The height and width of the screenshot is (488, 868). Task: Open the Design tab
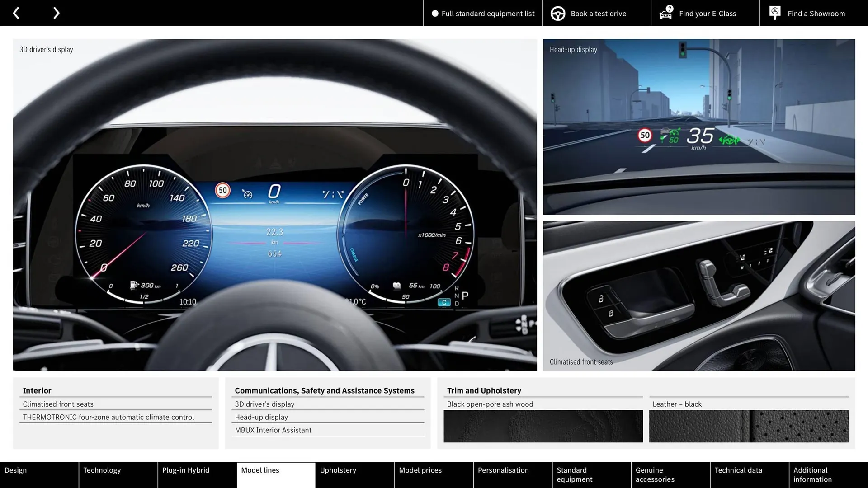click(x=39, y=475)
